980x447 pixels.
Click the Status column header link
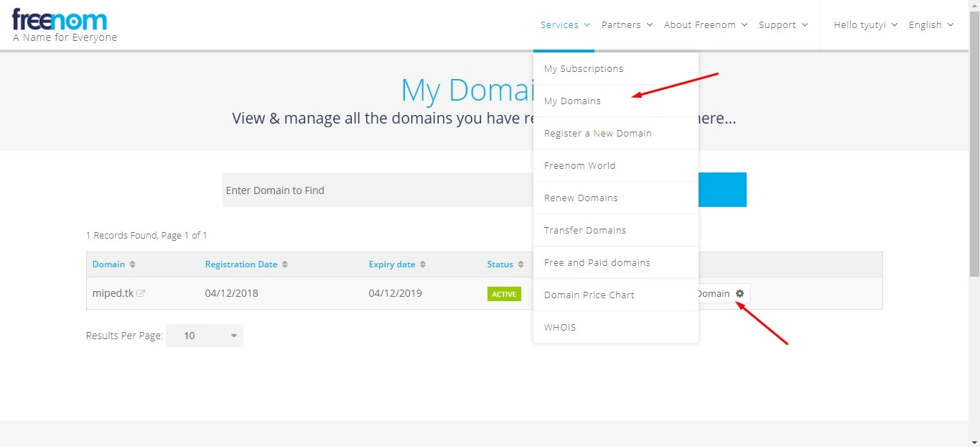[500, 264]
